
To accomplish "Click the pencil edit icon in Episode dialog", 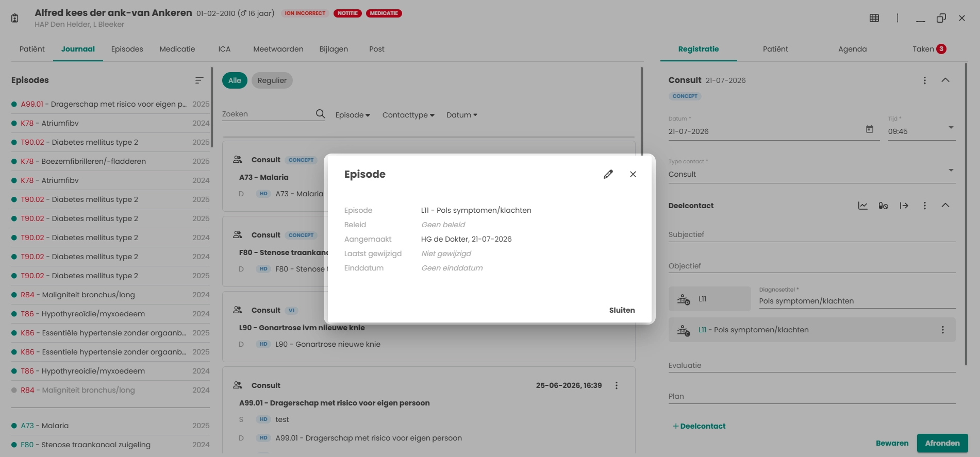I will pos(608,174).
